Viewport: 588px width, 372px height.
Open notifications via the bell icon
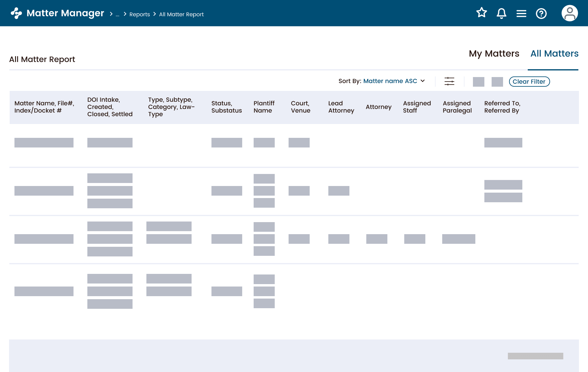point(501,13)
